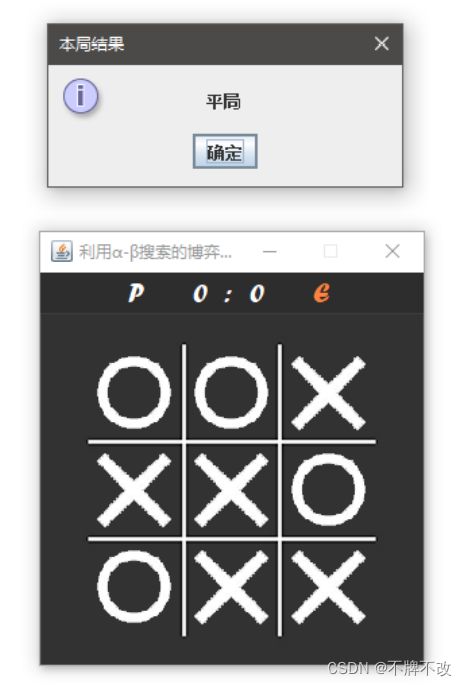This screenshot has height=686, width=467.
Task: Click the O in the top-middle cell
Action: pyautogui.click(x=231, y=392)
